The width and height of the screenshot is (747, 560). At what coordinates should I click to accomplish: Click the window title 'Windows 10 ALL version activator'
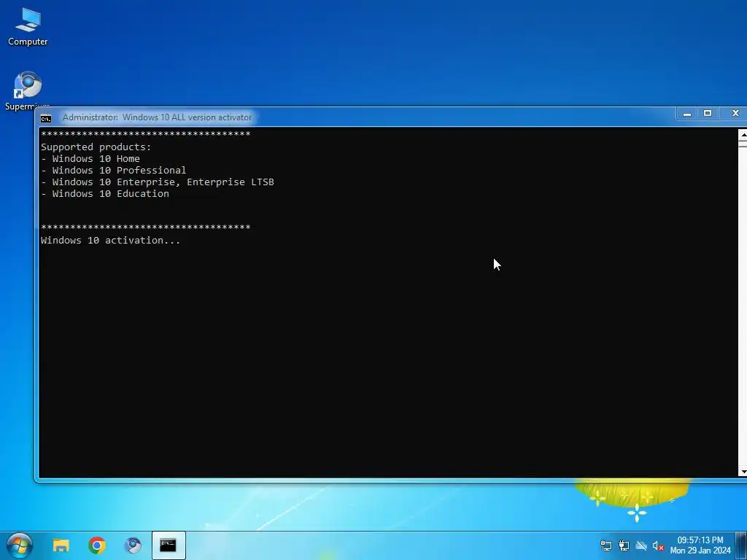[187, 117]
